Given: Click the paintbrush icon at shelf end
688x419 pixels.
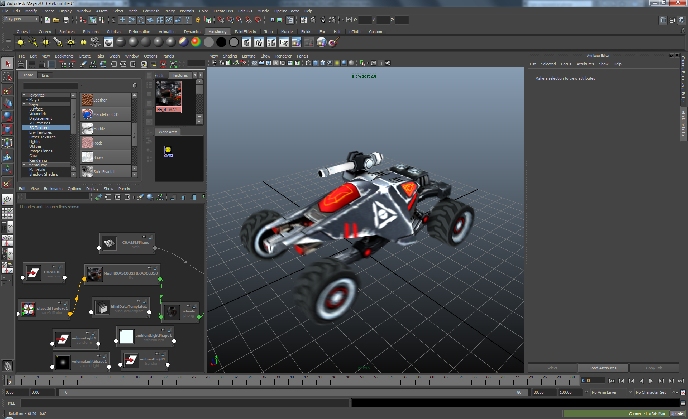Looking at the screenshot, I should (334, 42).
